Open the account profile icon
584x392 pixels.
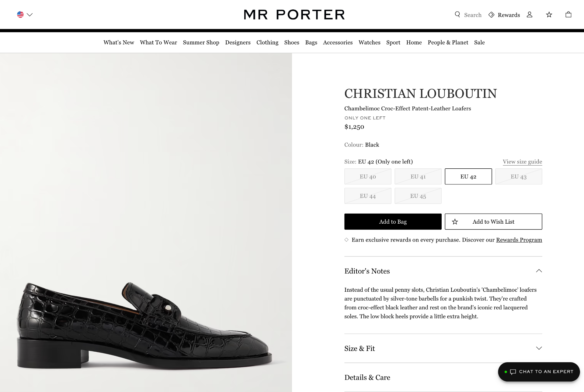[530, 15]
